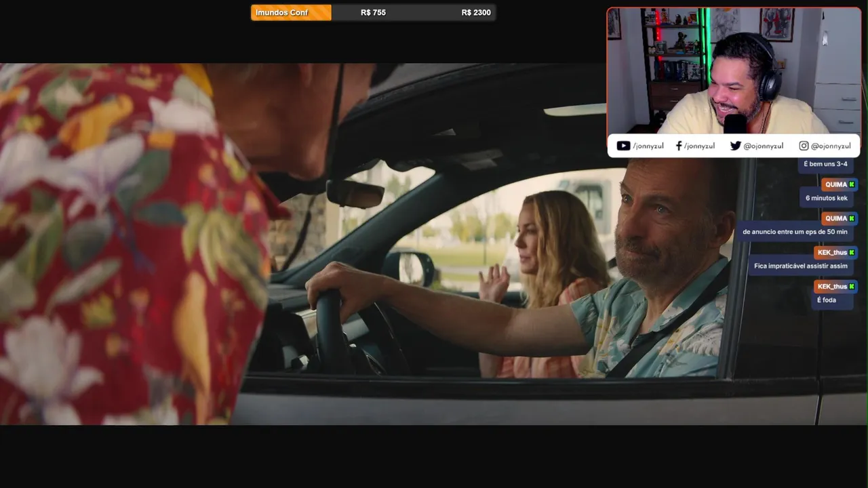Click the @ojonnyzul handle beside Instagram icon
This screenshot has height=488, width=868.
tap(831, 146)
